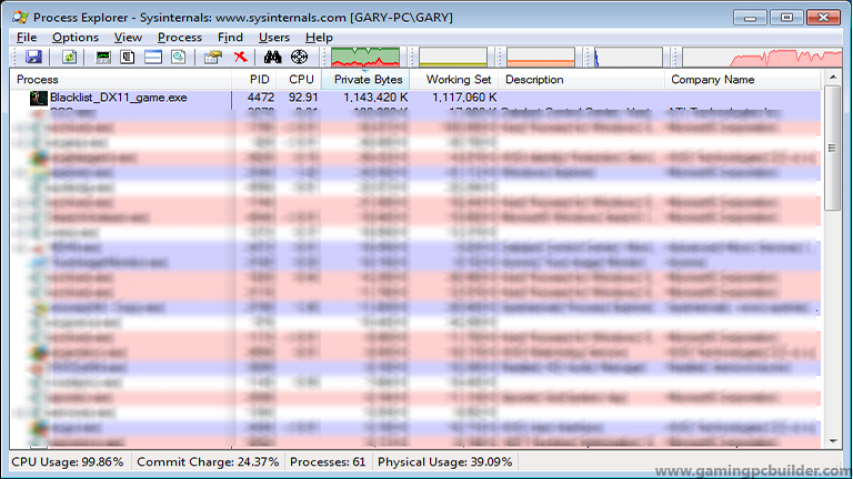Click the orange physical memory graph
This screenshot has height=479, width=853.
pos(541,57)
